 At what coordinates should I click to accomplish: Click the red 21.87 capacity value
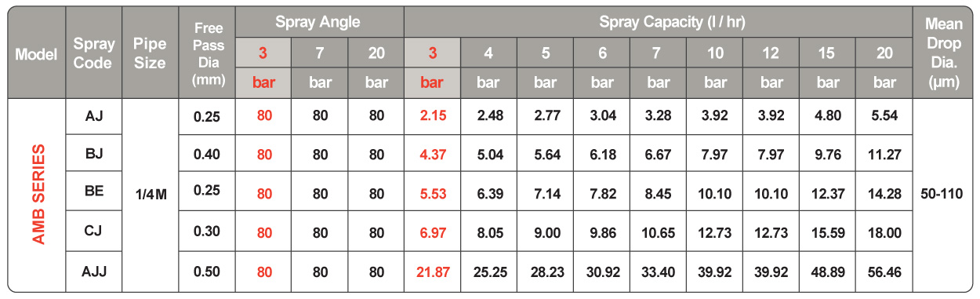[433, 272]
